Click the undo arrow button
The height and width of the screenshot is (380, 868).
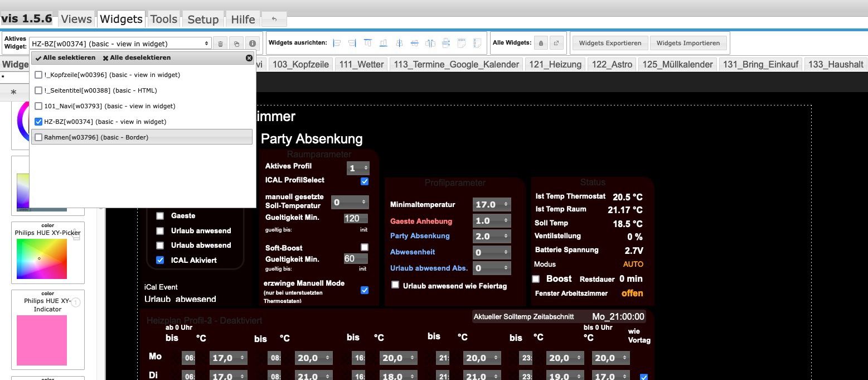coord(274,19)
